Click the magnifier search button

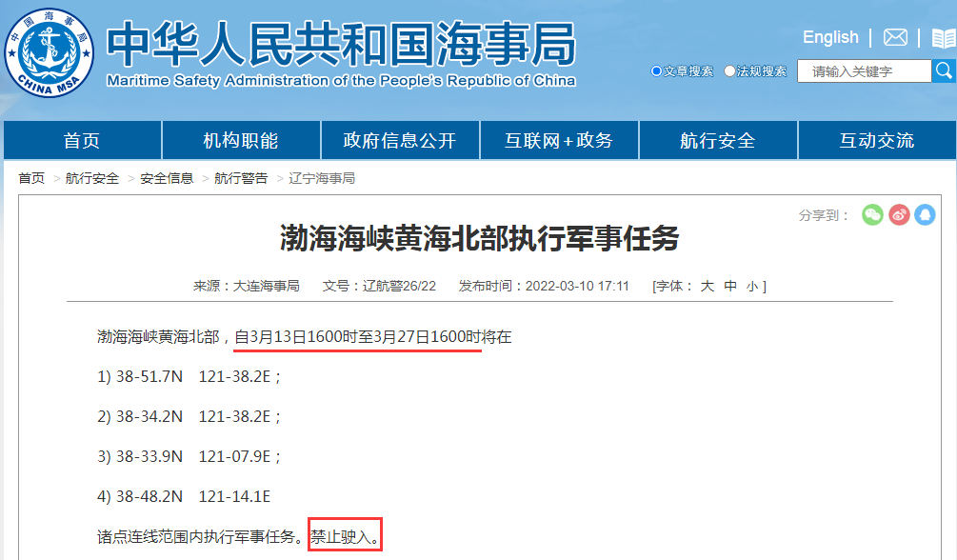pos(944,70)
